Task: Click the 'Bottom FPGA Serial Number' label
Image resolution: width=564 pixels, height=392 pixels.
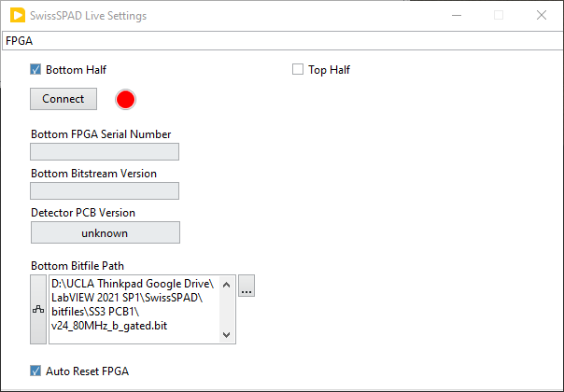Action: click(101, 134)
